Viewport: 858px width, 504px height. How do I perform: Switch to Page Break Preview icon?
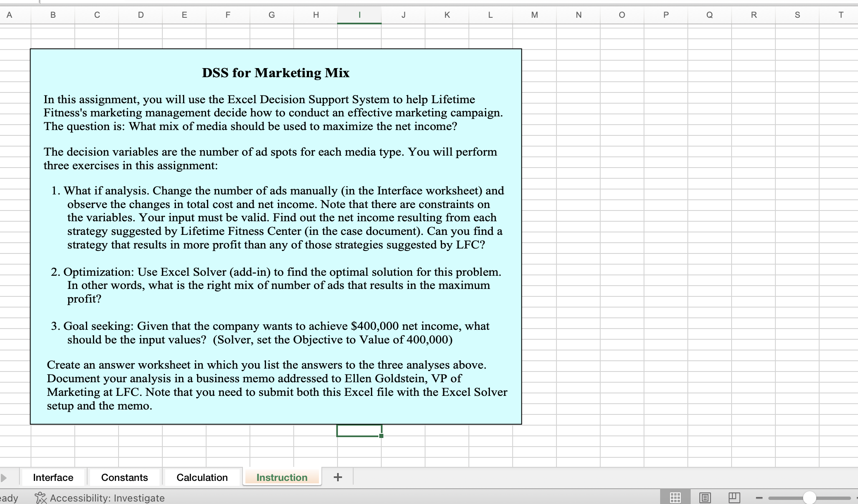(734, 498)
